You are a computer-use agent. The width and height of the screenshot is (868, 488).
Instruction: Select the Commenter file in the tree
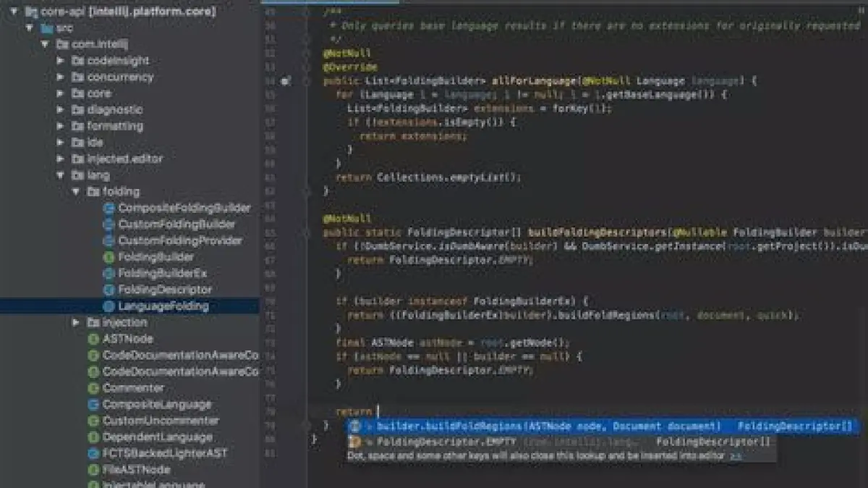tap(133, 388)
